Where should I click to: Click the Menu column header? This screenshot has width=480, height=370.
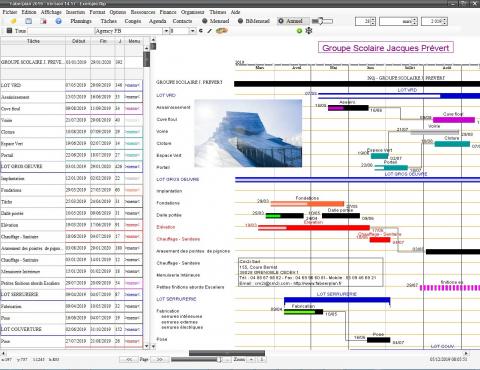[134, 41]
